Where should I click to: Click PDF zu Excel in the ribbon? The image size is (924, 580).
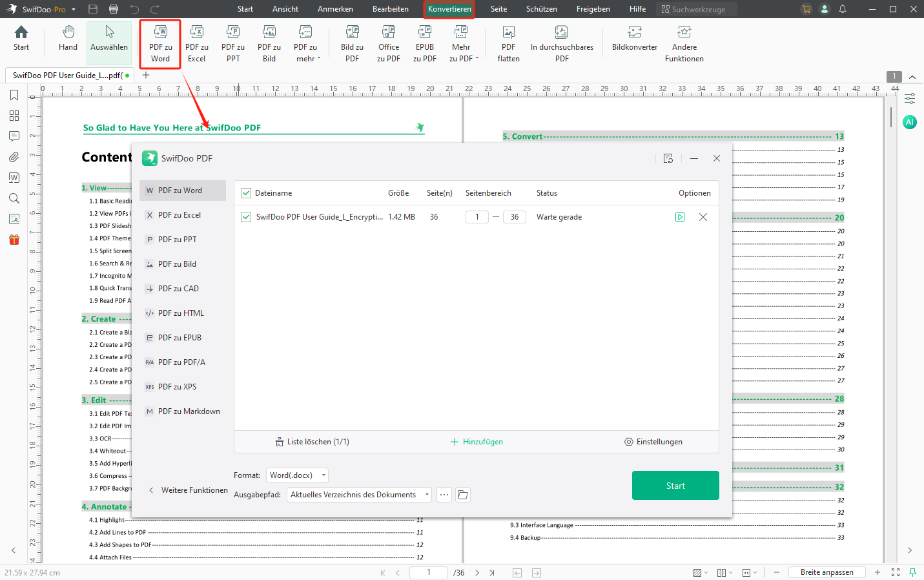tap(197, 43)
